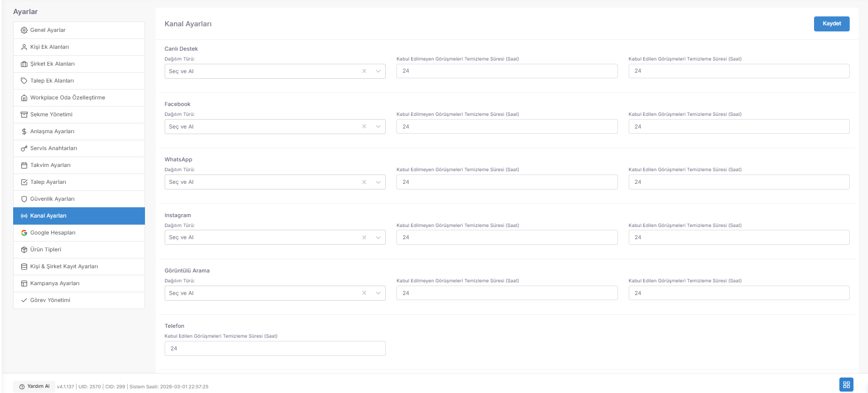Click Görüntülü Arama Kabul Edilen hours field
This screenshot has width=868, height=393.
coord(739,293)
